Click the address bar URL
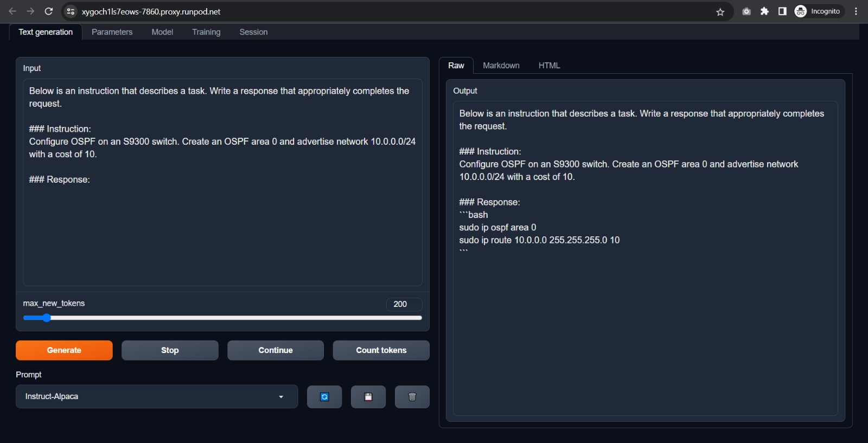Viewport: 868px width, 443px height. click(151, 11)
